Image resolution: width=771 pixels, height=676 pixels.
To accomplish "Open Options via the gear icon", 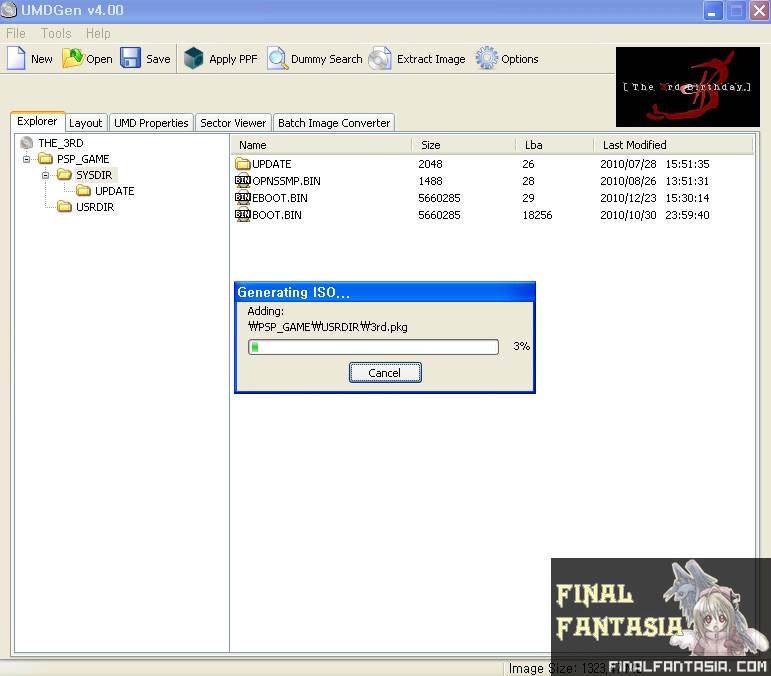I will 487,58.
